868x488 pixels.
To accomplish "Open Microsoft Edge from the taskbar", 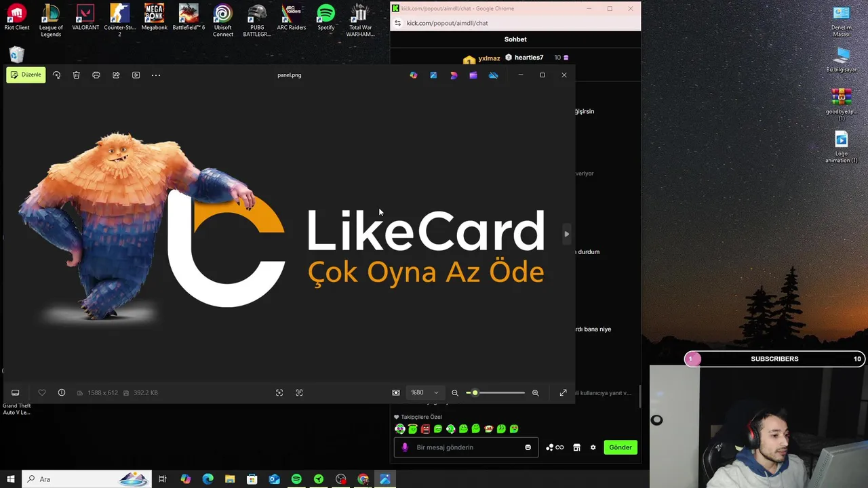I will coord(208,479).
